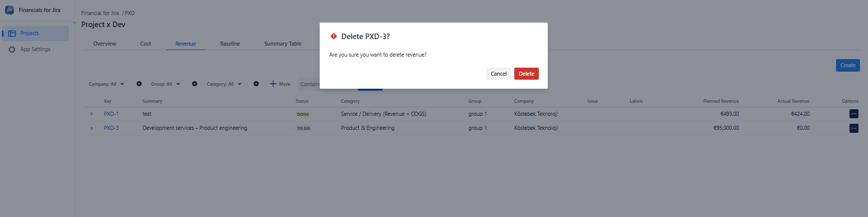Open options menu for PXD-1 row
This screenshot has height=217, width=868.
point(853,114)
